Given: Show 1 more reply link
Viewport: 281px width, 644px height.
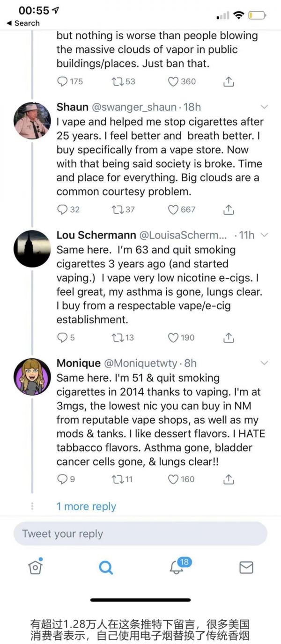Looking at the screenshot, I should pyautogui.click(x=86, y=507).
